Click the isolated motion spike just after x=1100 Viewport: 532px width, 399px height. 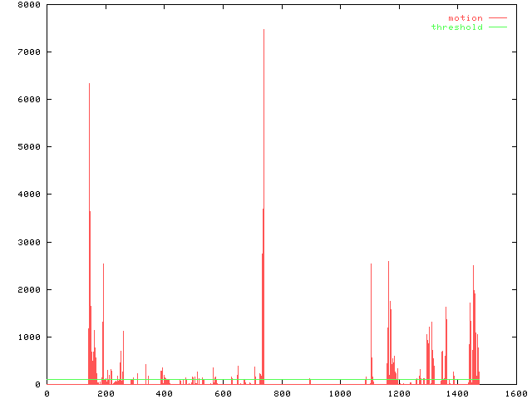371,266
